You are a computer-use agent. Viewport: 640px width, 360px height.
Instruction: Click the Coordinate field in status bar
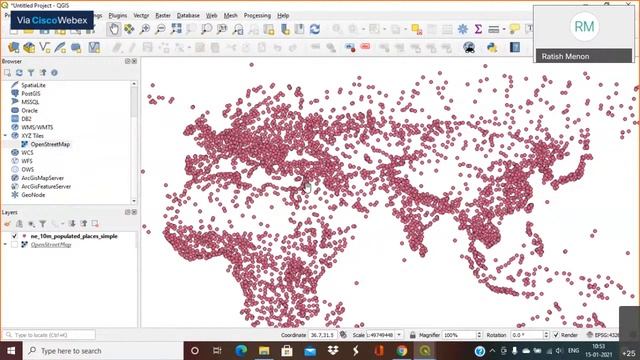(322, 335)
